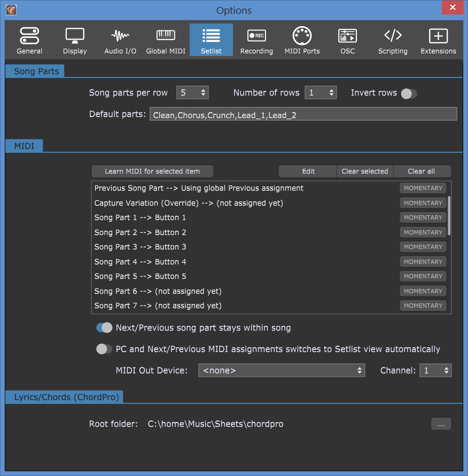
Task: Open the Scripting options page
Action: (x=393, y=40)
